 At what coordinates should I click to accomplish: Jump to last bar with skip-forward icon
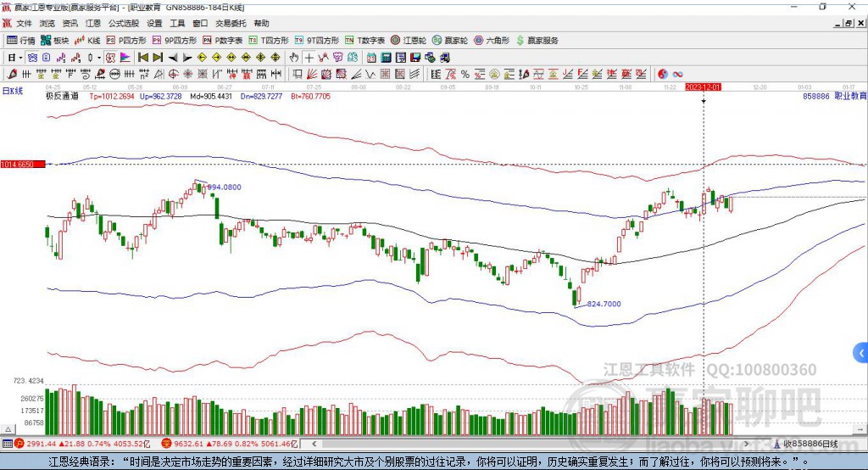158,57
